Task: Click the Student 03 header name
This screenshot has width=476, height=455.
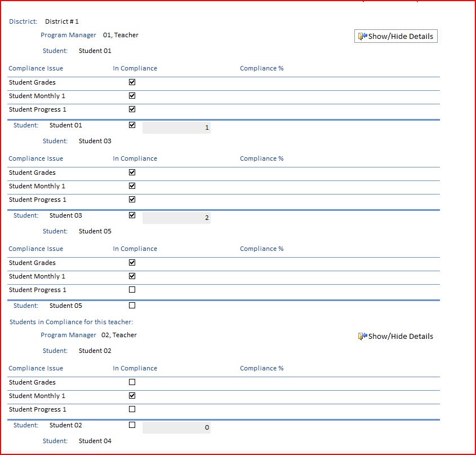Action: [x=95, y=141]
